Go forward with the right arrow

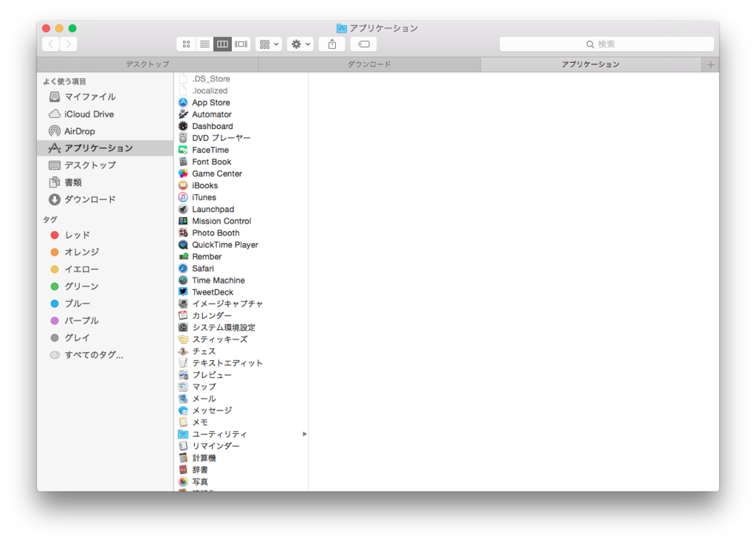[x=69, y=44]
